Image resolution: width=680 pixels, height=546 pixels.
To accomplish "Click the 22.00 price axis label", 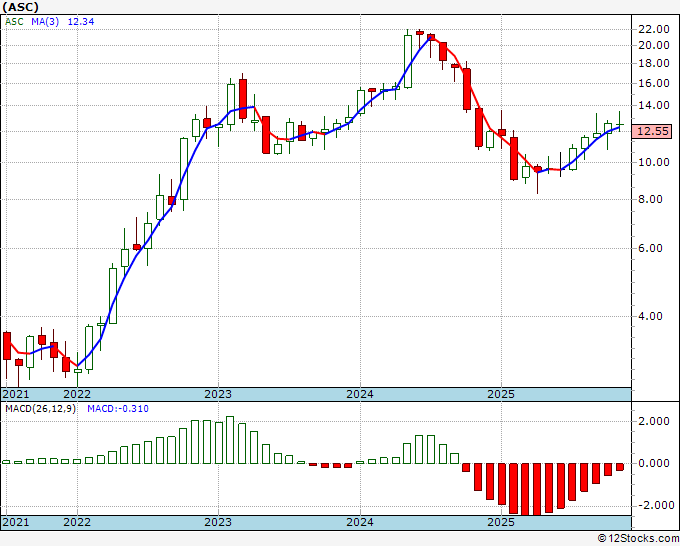I will pyautogui.click(x=654, y=29).
